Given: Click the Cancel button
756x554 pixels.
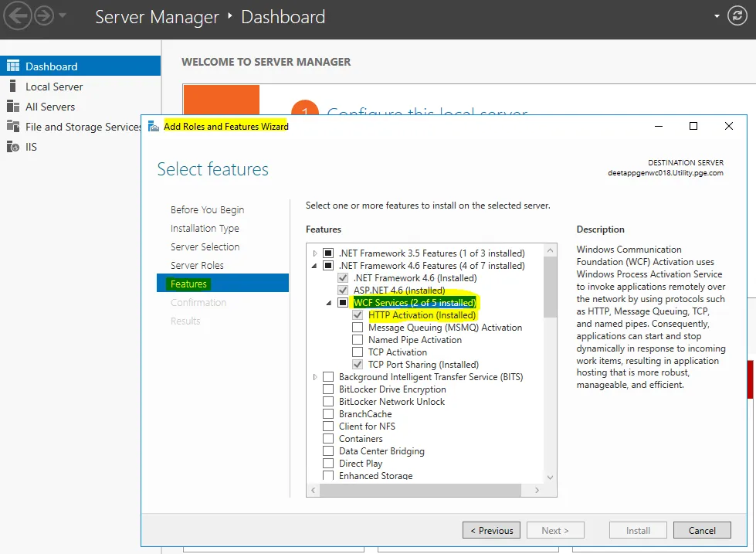Looking at the screenshot, I should point(702,530).
